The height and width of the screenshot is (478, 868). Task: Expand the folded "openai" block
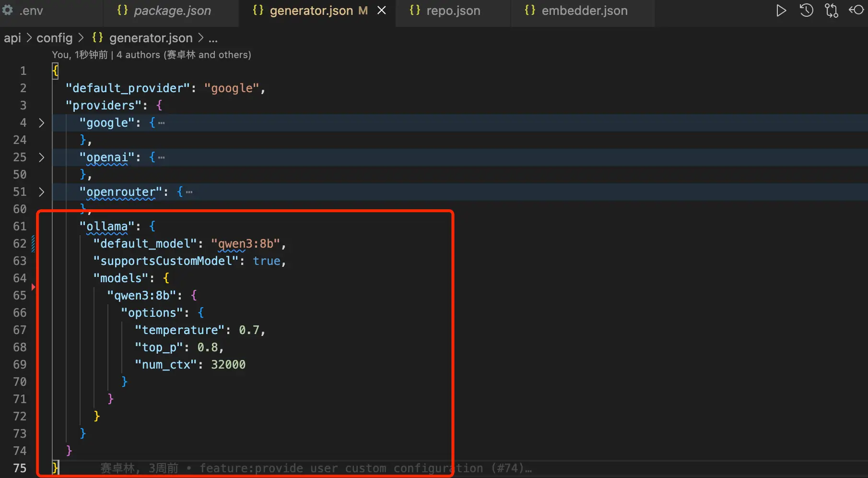pyautogui.click(x=41, y=157)
